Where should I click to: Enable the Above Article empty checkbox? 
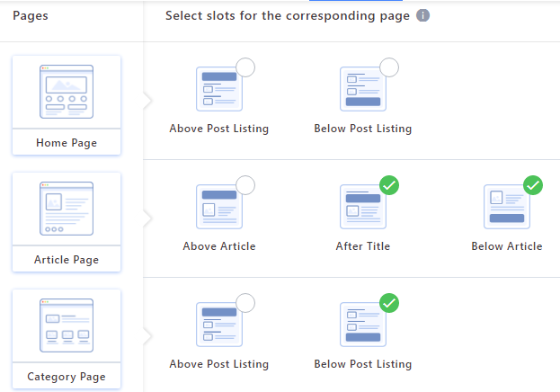[x=245, y=185]
